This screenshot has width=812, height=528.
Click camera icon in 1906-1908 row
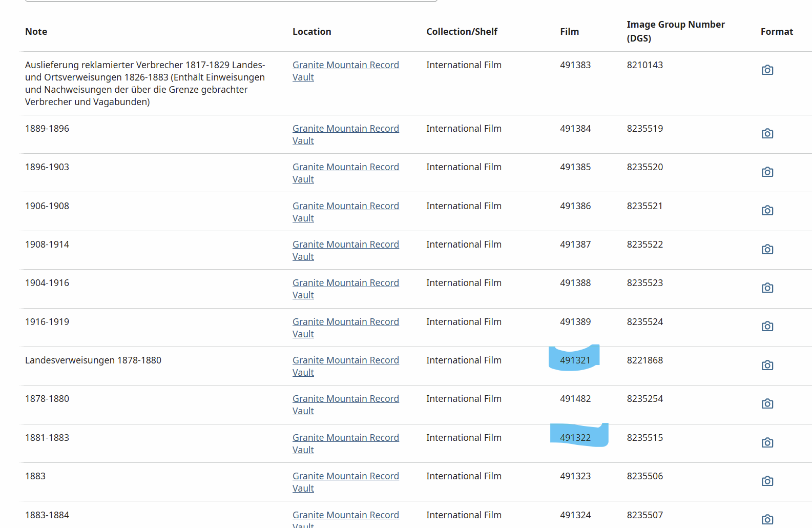click(x=767, y=210)
